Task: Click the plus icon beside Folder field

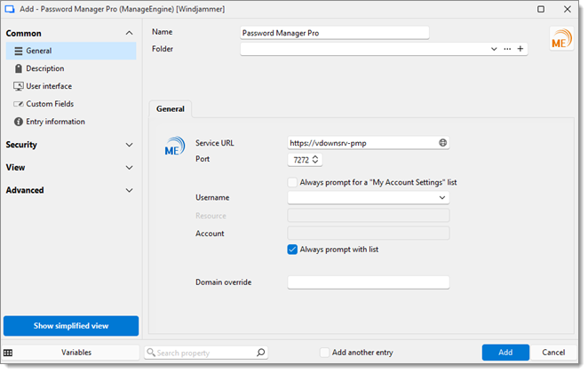Action: pyautogui.click(x=520, y=49)
